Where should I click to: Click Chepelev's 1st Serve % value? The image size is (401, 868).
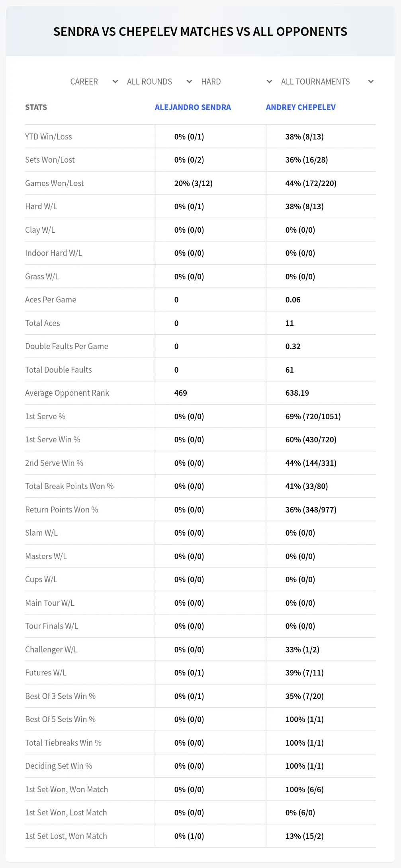pyautogui.click(x=313, y=416)
